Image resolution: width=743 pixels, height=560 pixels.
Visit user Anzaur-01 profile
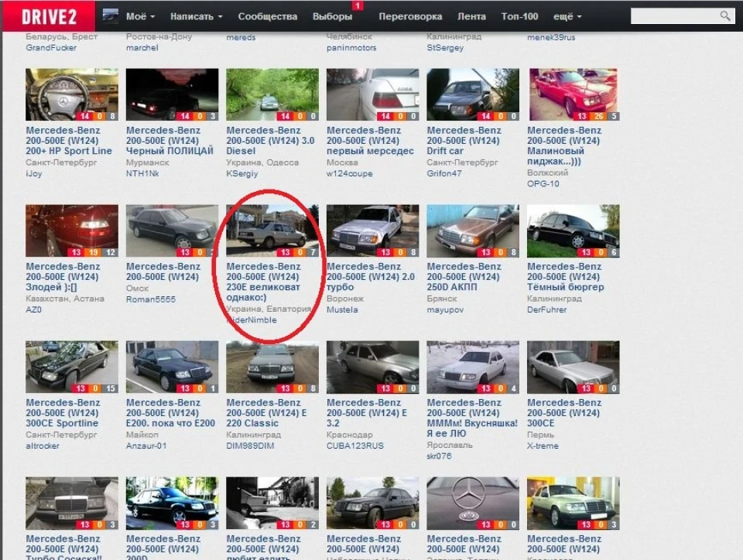(x=146, y=446)
